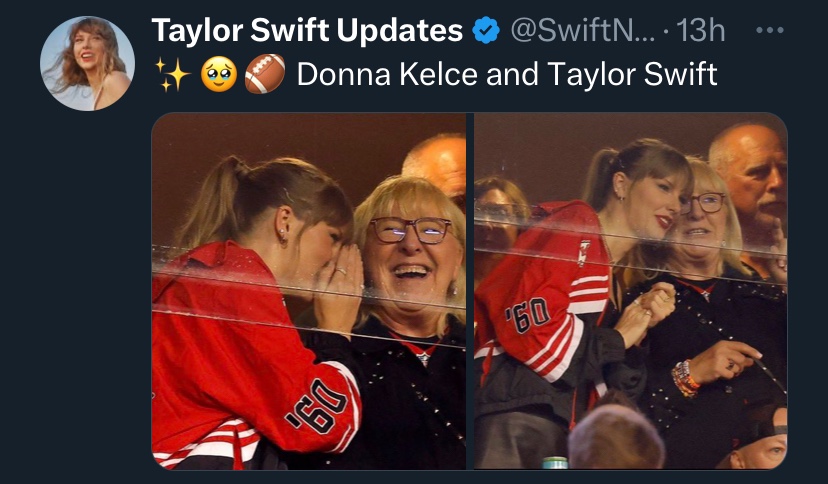The height and width of the screenshot is (484, 828).
Task: Open the Taylor Swift Updates profile avatar
Action: click(87, 63)
